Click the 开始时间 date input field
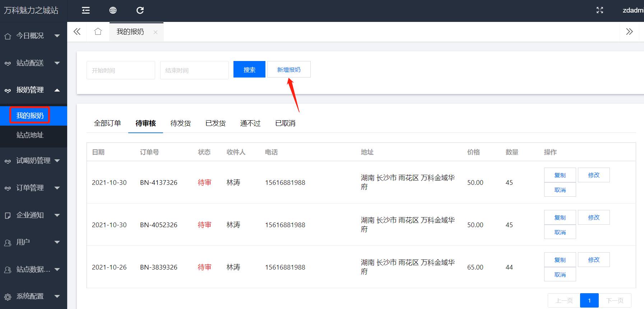 (121, 70)
